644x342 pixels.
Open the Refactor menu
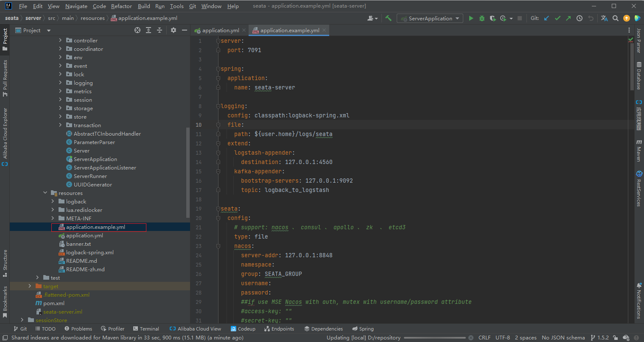click(x=121, y=6)
